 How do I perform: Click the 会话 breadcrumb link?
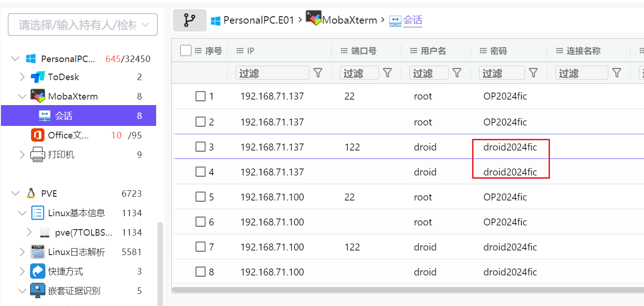(x=412, y=20)
